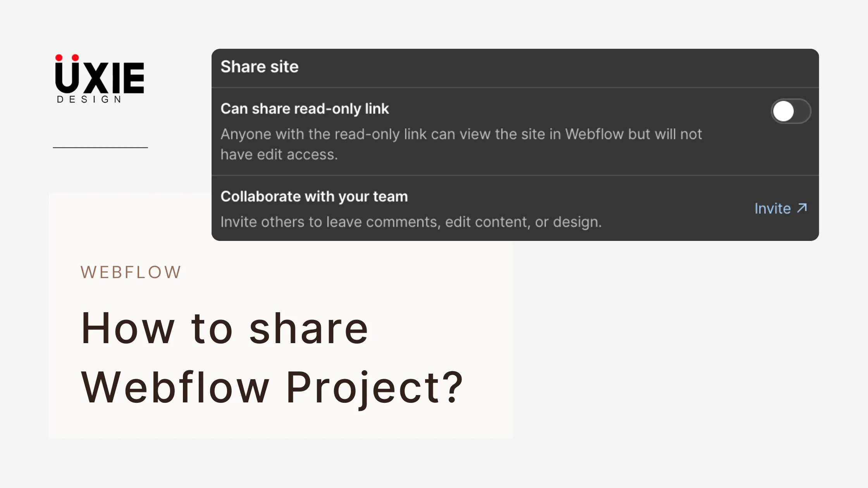Screen dimensions: 868x488
Task: Select the Share site panel title
Action: tap(259, 67)
